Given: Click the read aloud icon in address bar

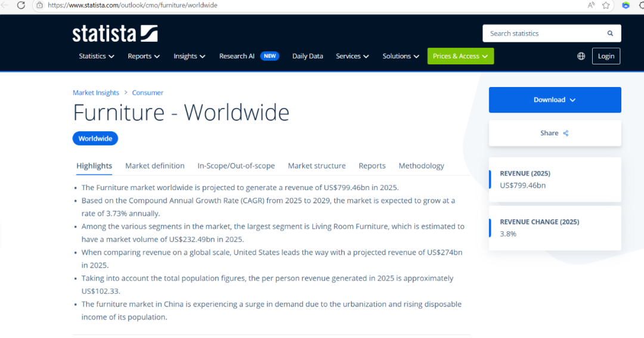Looking at the screenshot, I should tap(591, 5).
